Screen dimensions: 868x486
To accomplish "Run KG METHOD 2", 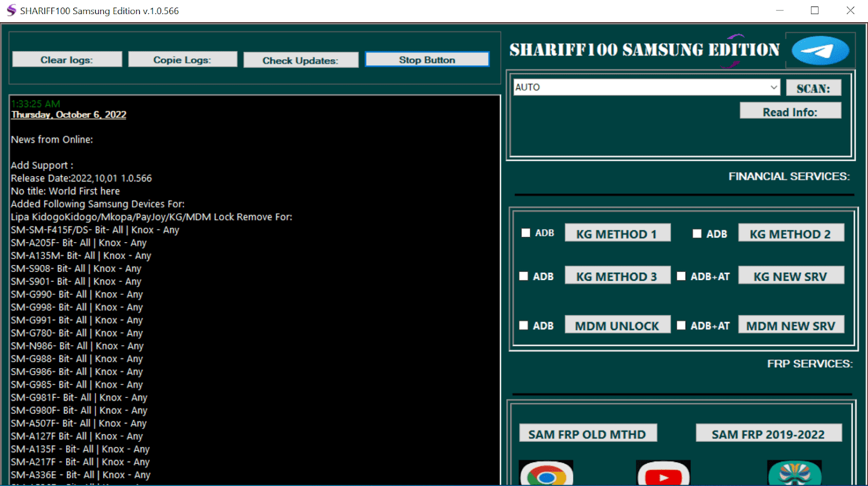I will pyautogui.click(x=791, y=233).
